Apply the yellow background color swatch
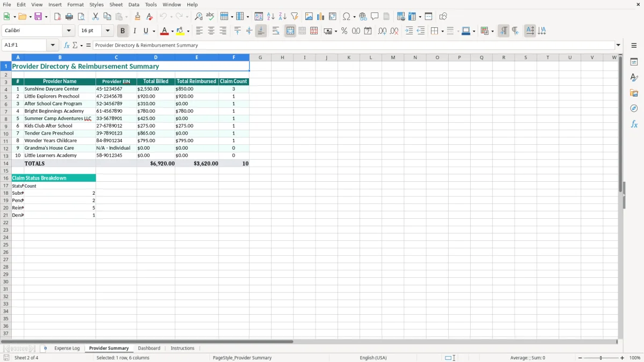 point(180,31)
